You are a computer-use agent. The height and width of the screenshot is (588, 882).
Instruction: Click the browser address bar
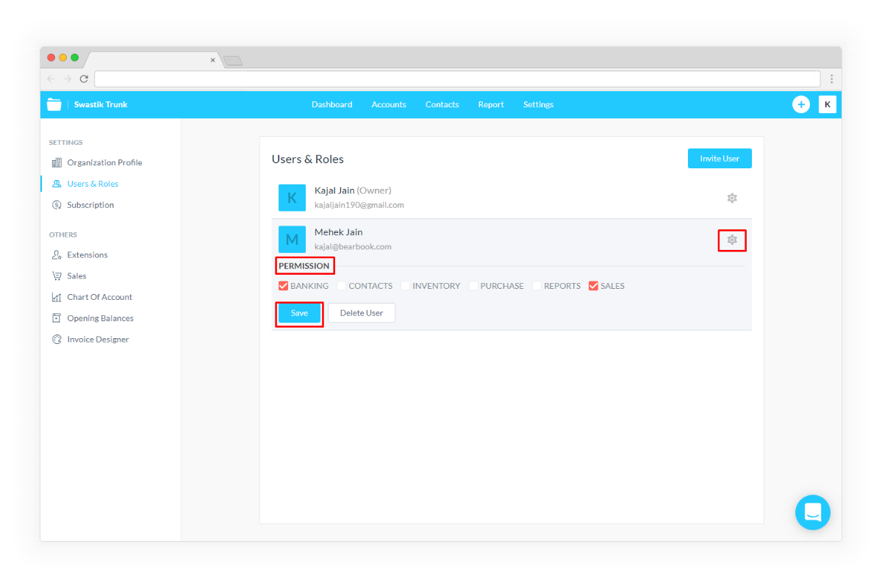[457, 79]
